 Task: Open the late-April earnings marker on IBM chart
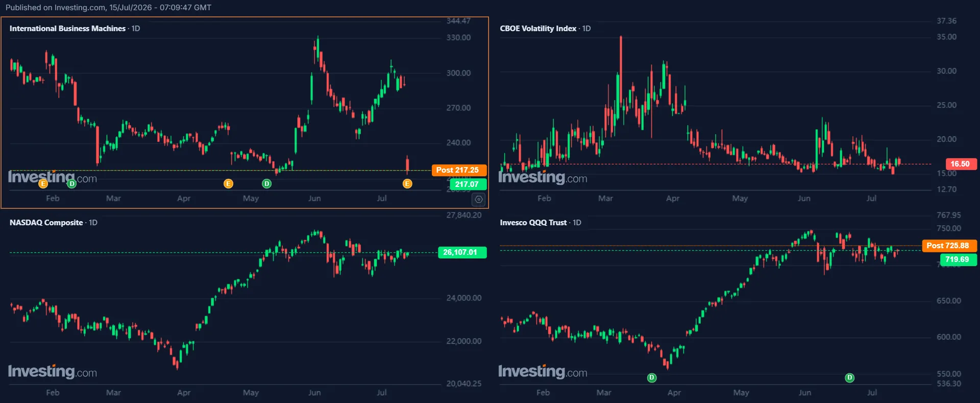(228, 183)
